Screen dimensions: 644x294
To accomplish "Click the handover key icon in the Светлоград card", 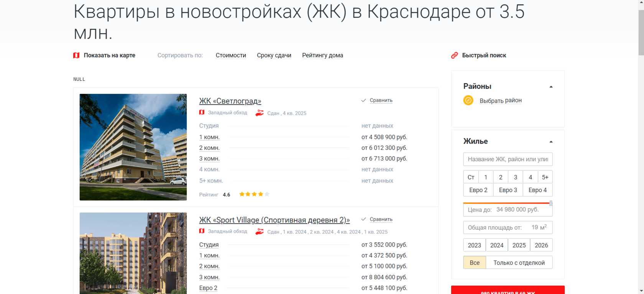I will (x=260, y=113).
